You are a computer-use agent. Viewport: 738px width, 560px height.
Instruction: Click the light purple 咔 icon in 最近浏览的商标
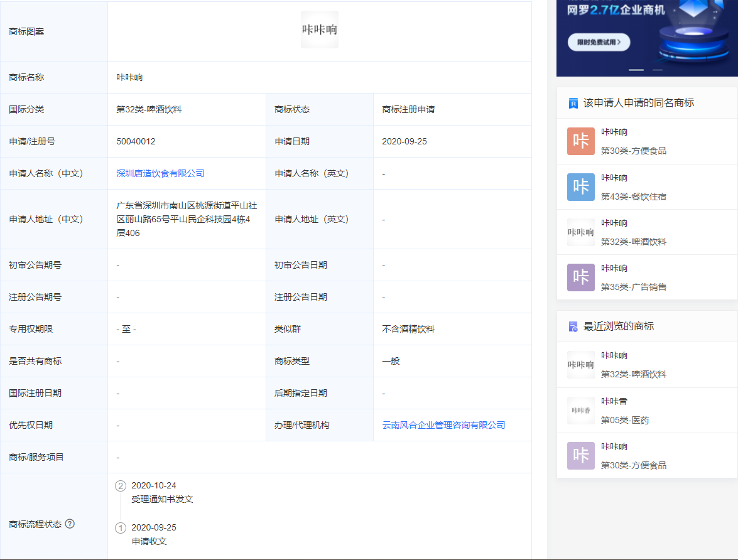coord(580,456)
